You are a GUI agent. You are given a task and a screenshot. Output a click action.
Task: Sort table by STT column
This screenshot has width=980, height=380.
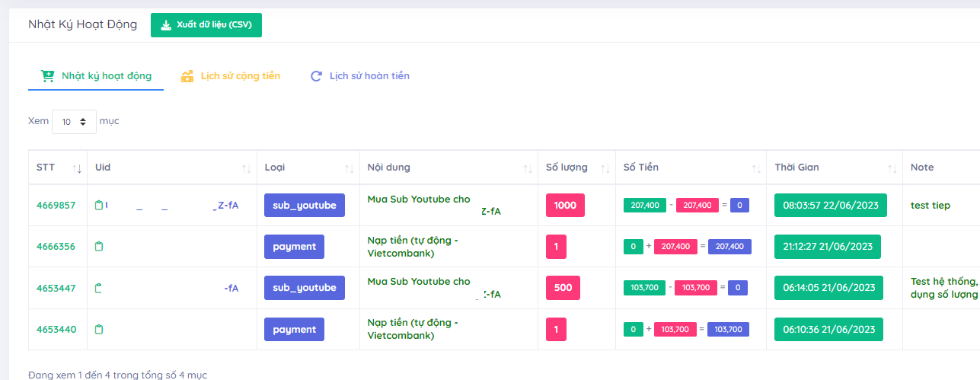click(x=77, y=168)
